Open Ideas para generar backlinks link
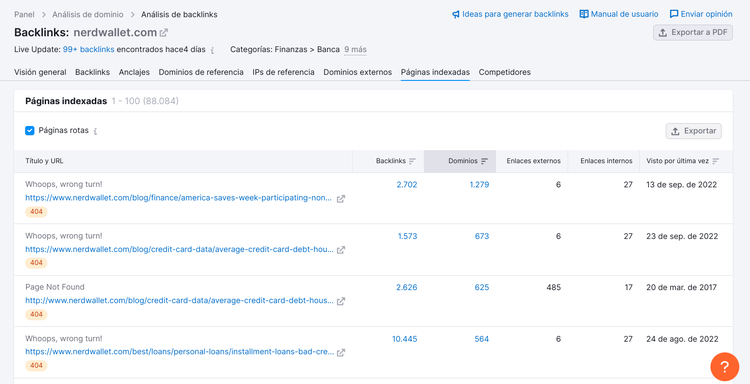This screenshot has width=750, height=384. (515, 14)
